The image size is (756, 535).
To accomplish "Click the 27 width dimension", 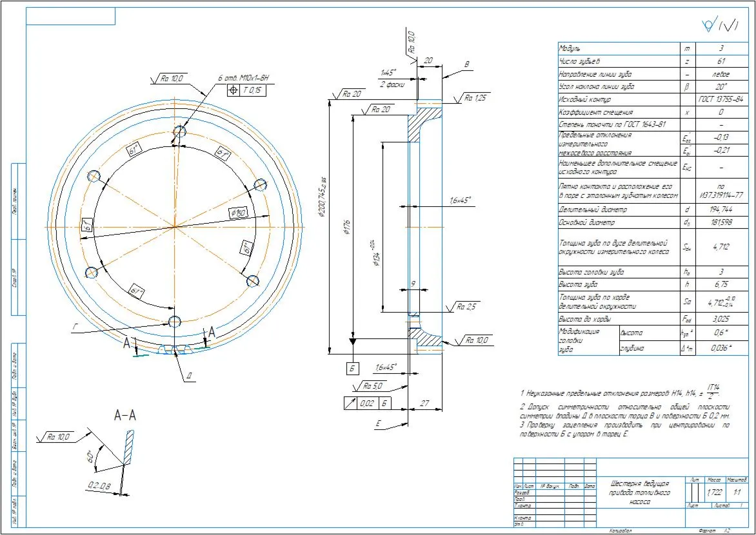I will 424,404.
